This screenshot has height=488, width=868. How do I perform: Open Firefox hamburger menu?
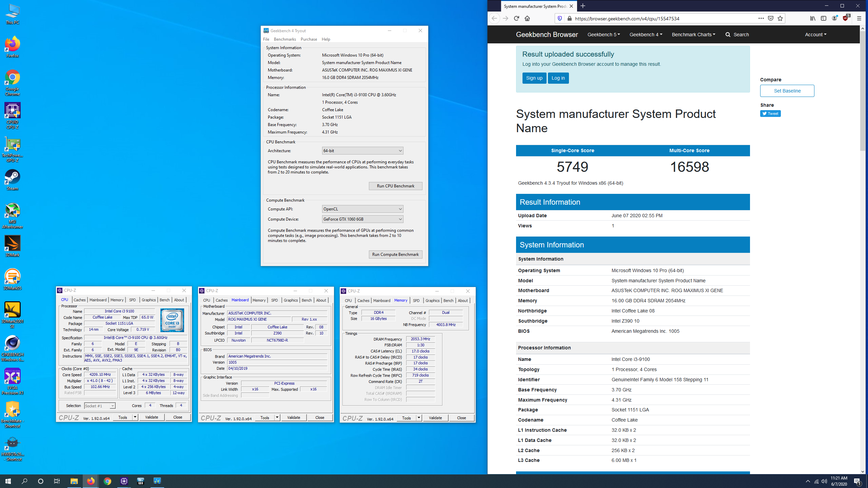(859, 18)
